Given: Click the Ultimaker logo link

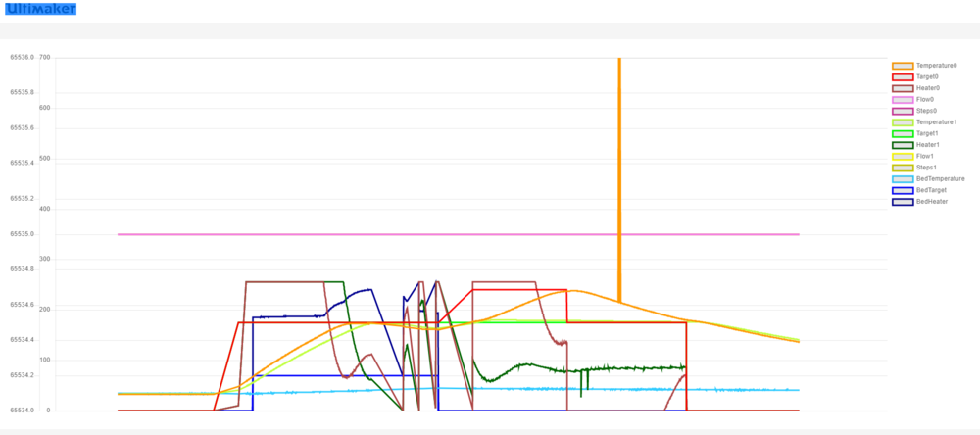Looking at the screenshot, I should tap(40, 9).
